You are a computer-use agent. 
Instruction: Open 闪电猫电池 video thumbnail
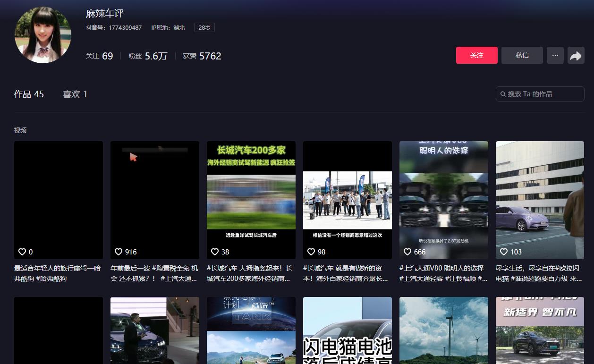(x=348, y=330)
